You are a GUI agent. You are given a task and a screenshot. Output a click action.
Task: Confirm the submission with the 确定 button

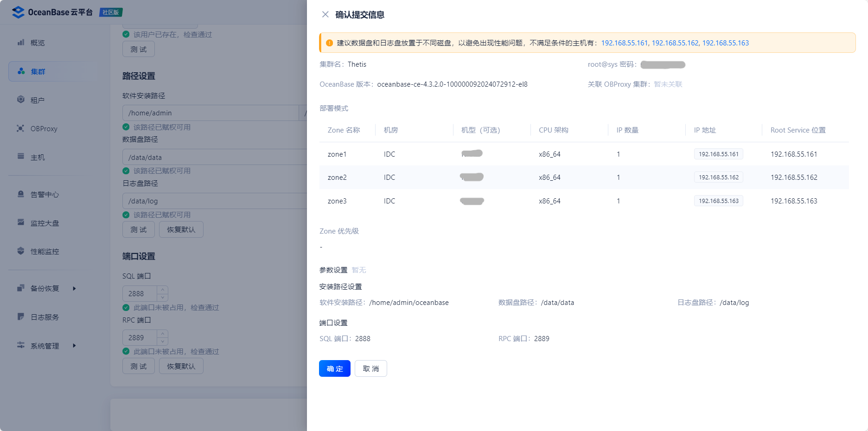point(335,368)
